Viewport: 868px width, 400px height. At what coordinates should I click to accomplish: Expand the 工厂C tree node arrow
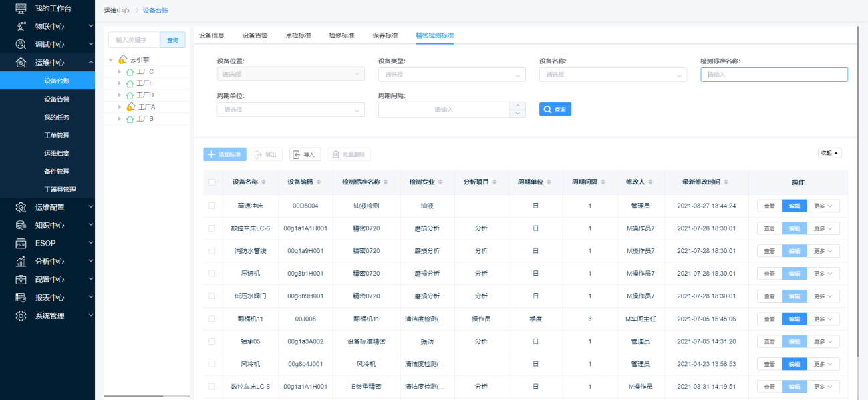[x=119, y=71]
